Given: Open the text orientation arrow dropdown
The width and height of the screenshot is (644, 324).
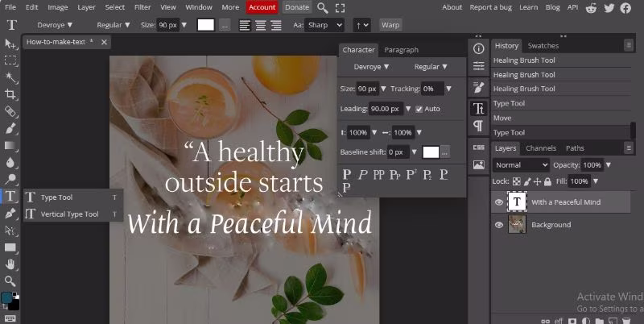Looking at the screenshot, I should [x=361, y=25].
